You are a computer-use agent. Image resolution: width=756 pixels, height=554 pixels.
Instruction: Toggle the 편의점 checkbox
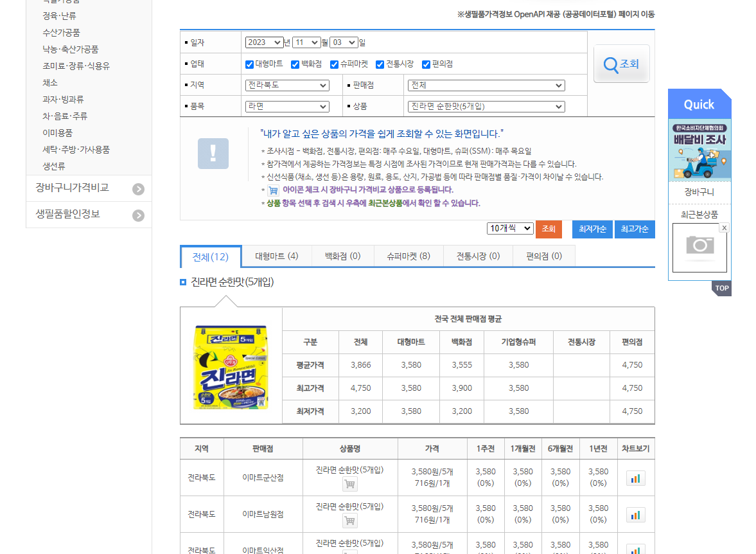pos(426,64)
